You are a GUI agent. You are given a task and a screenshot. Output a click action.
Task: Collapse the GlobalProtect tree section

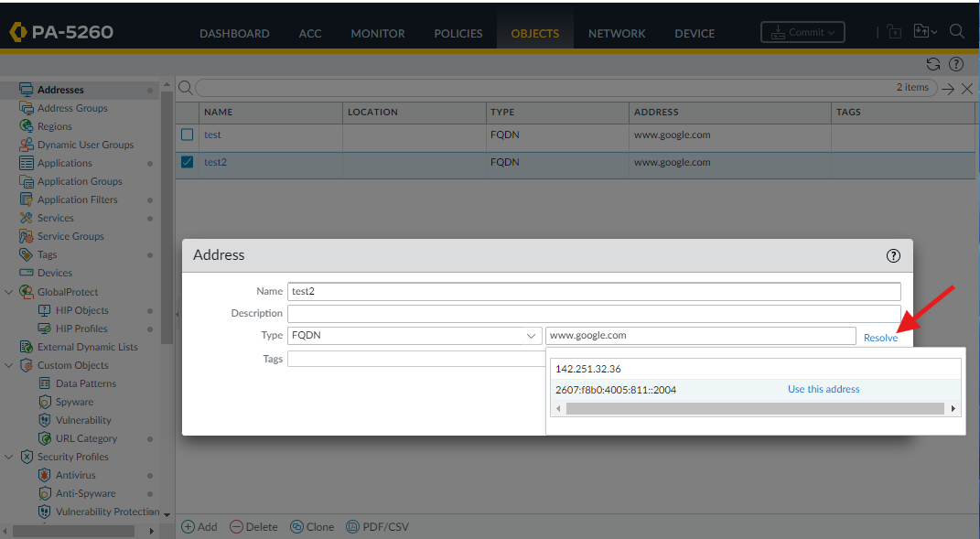[9, 291]
